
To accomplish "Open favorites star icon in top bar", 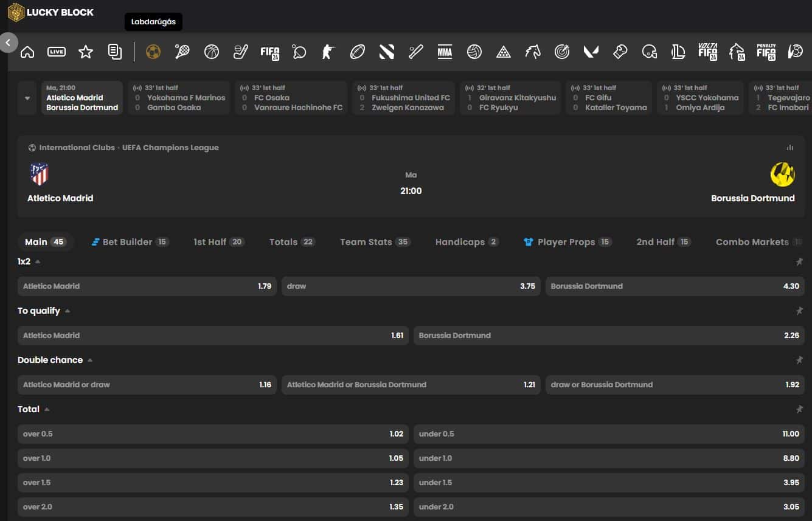I will click(86, 52).
